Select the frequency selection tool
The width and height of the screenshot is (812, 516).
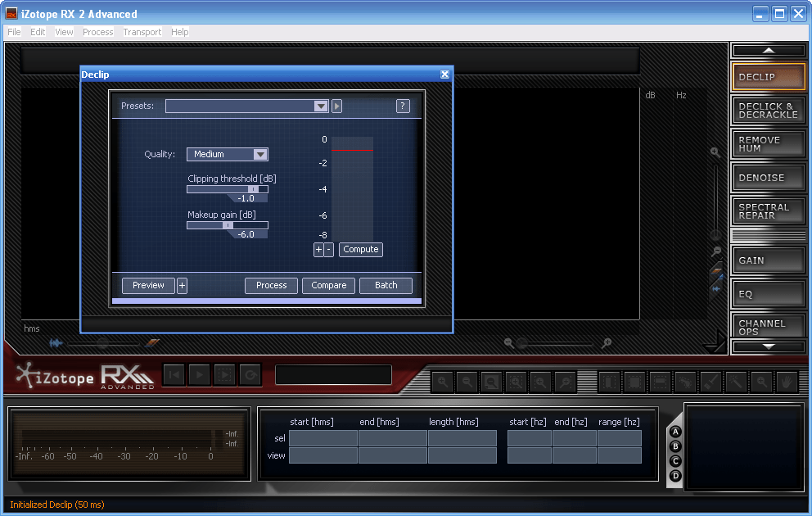(660, 382)
